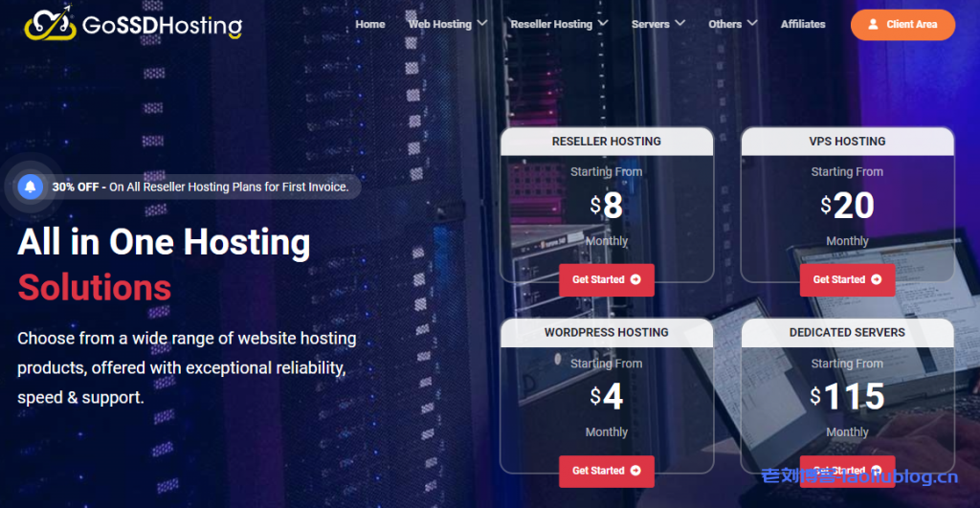
Task: Open the Client Area button
Action: pos(902,25)
